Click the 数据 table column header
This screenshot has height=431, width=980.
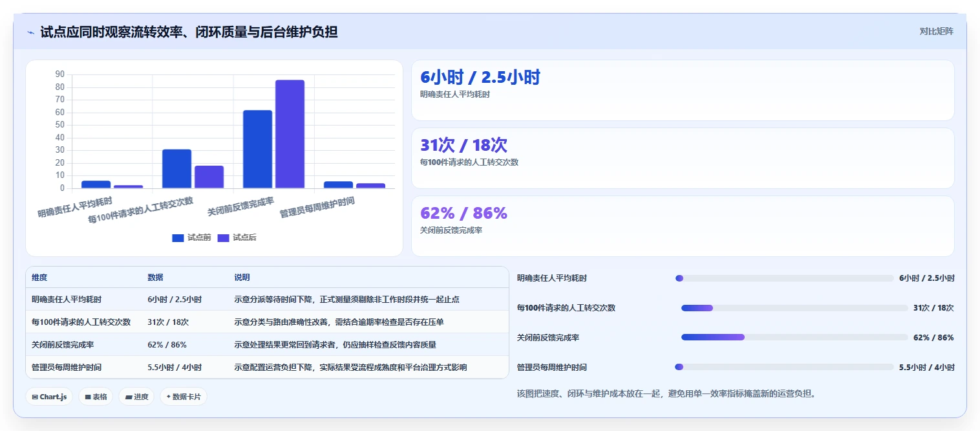[x=155, y=278]
